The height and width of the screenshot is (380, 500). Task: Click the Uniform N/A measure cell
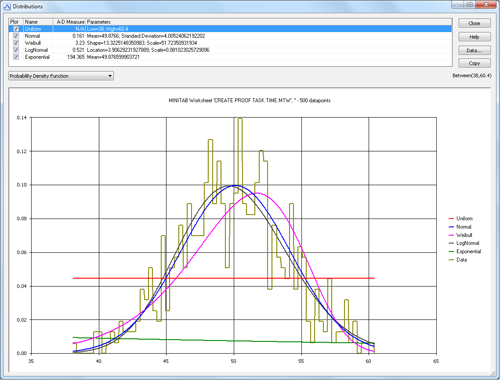pos(80,29)
